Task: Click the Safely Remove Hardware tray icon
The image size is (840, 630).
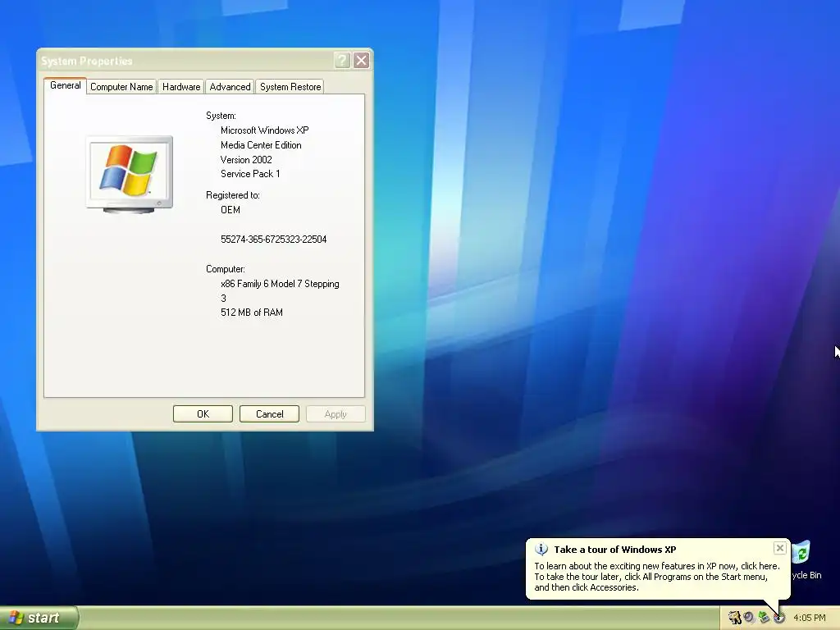Action: [764, 618]
